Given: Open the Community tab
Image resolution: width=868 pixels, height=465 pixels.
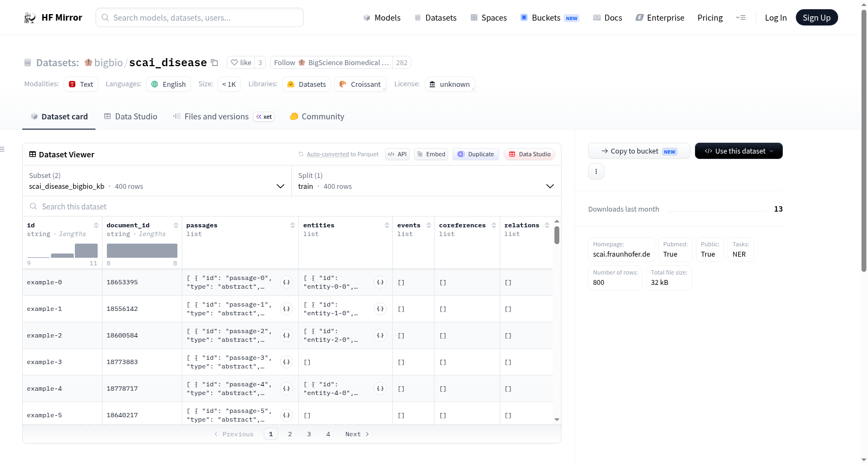Looking at the screenshot, I should pyautogui.click(x=317, y=117).
